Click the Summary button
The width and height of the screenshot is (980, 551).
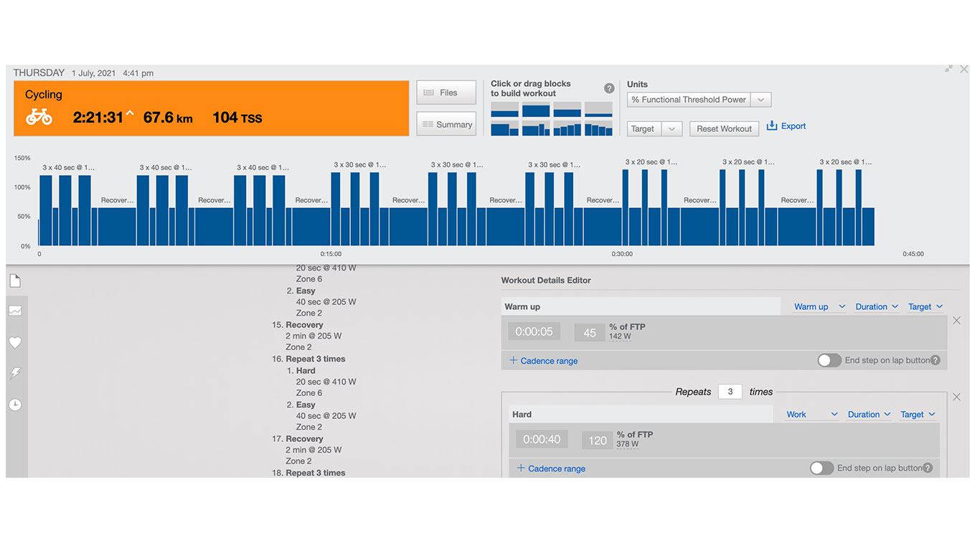click(x=446, y=124)
